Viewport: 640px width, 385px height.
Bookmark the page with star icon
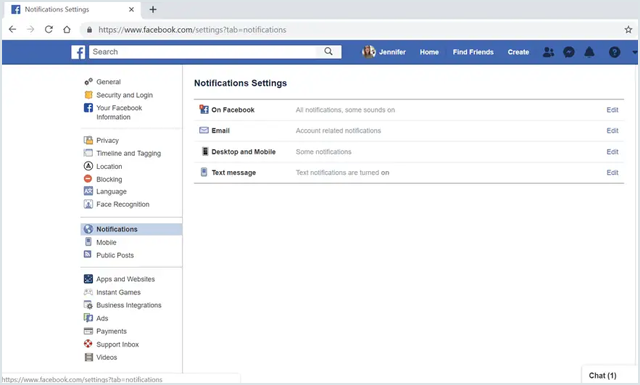tap(628, 29)
